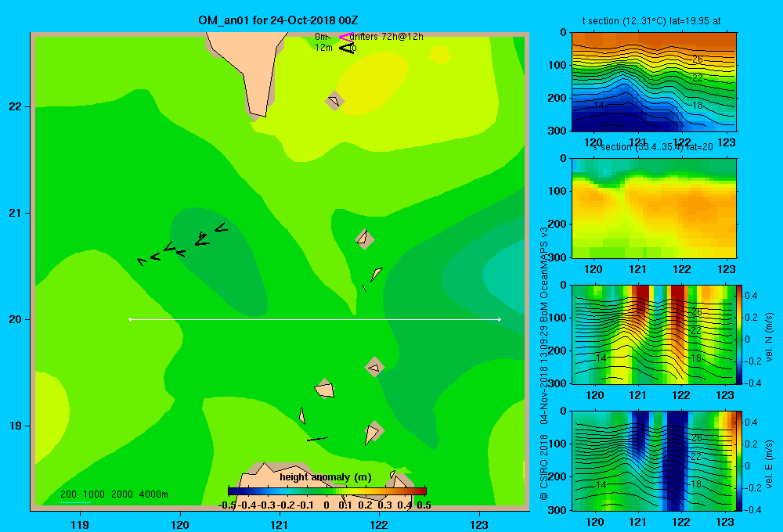Viewport: 783px width, 532px height.
Task: Open the salinity section panel
Action: tap(654, 208)
